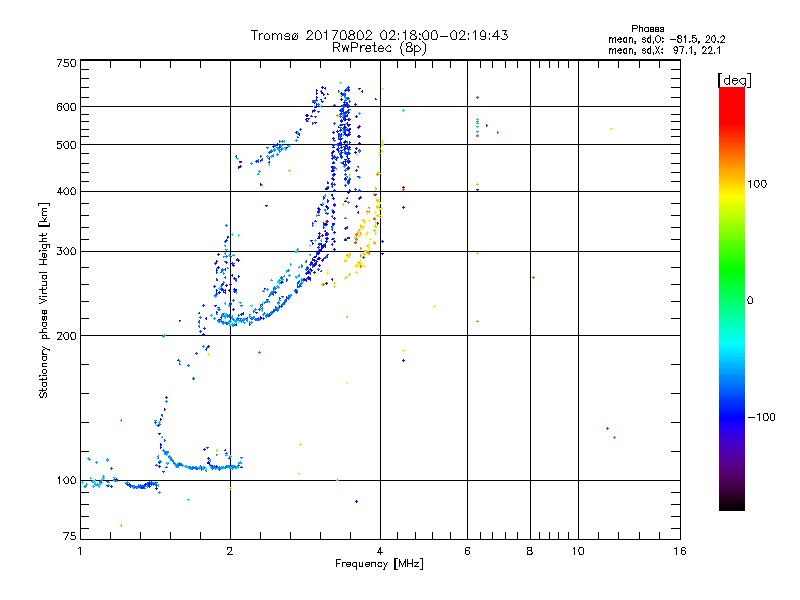Click the y-axis tick label "500"
Screen dimensions: 800x600
pos(66,145)
